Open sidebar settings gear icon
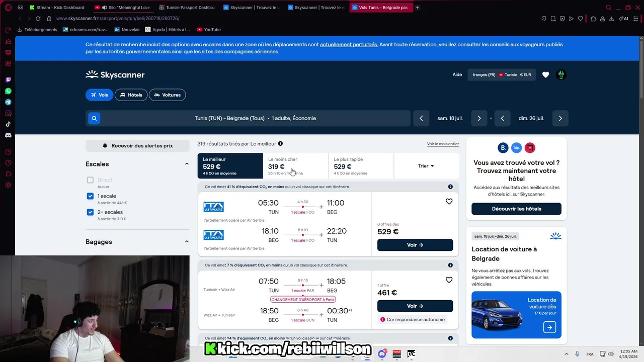Screen dimensions: 644x362 click(8, 185)
